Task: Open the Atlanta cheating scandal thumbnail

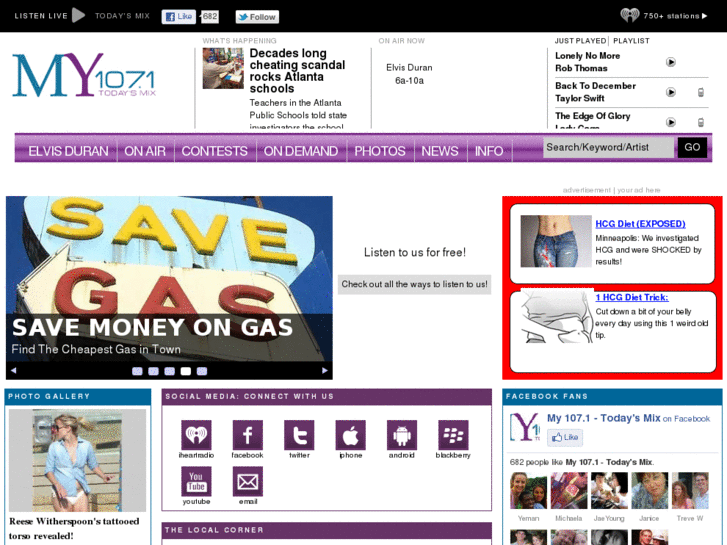Action: (x=223, y=68)
